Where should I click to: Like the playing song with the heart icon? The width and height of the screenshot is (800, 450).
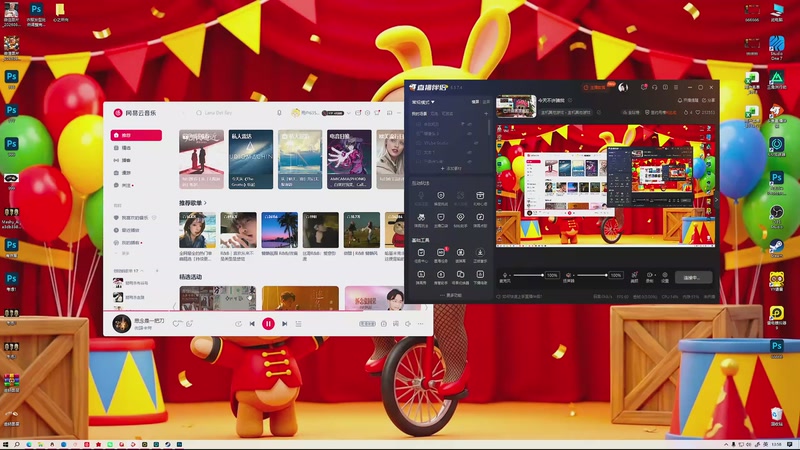176,324
